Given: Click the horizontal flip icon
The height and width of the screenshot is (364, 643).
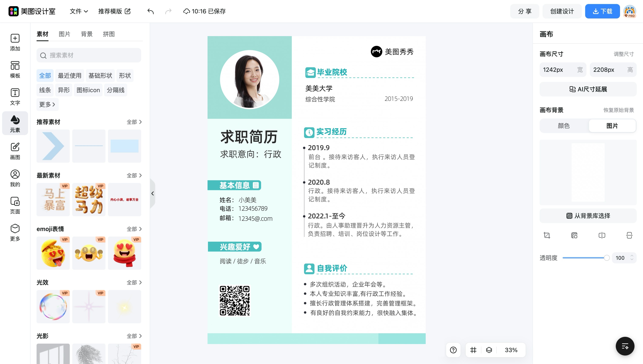Looking at the screenshot, I should click(602, 235).
